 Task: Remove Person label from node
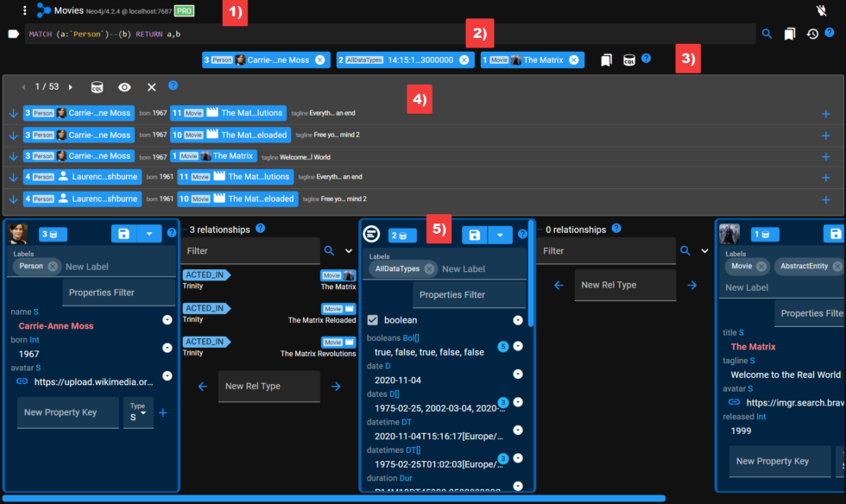[x=53, y=266]
